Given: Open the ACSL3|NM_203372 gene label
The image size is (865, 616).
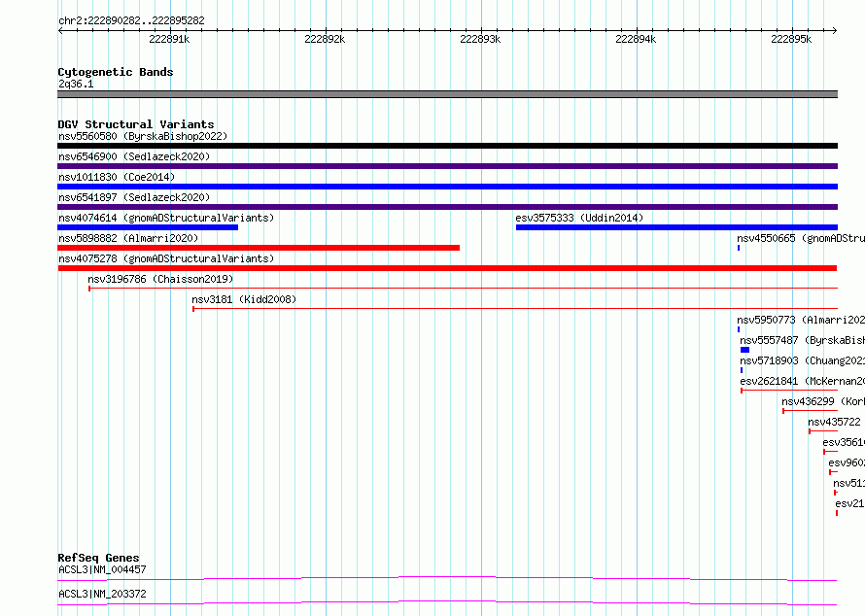Looking at the screenshot, I should click(x=103, y=594).
